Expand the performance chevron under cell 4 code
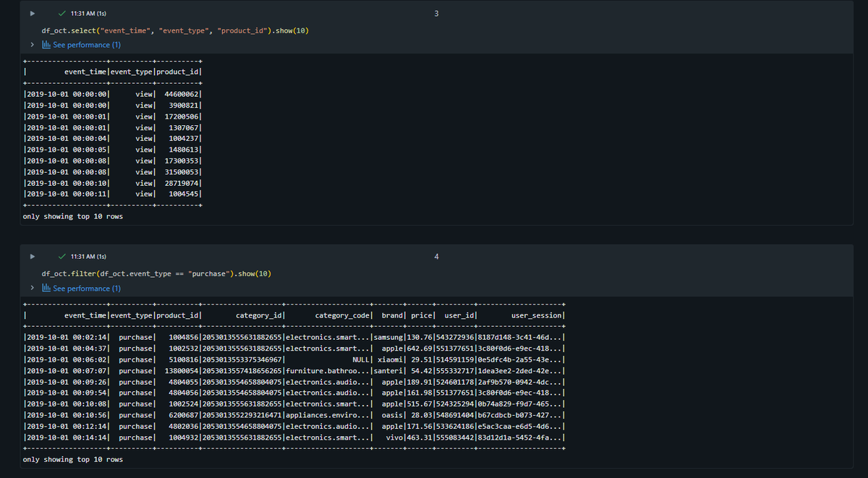 33,289
